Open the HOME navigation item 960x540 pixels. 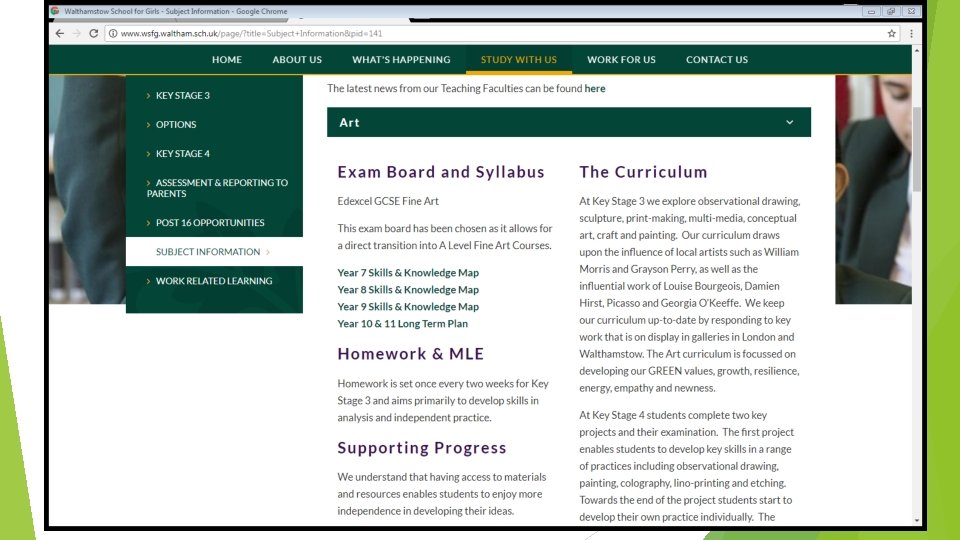pyautogui.click(x=227, y=59)
